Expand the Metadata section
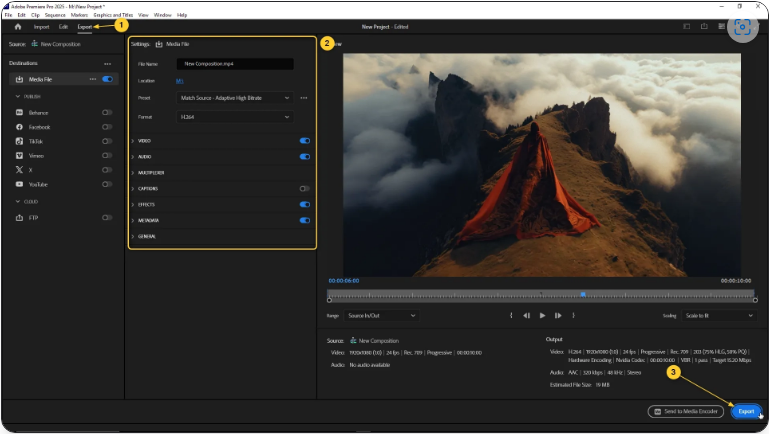This screenshot has height=434, width=769. [x=133, y=221]
